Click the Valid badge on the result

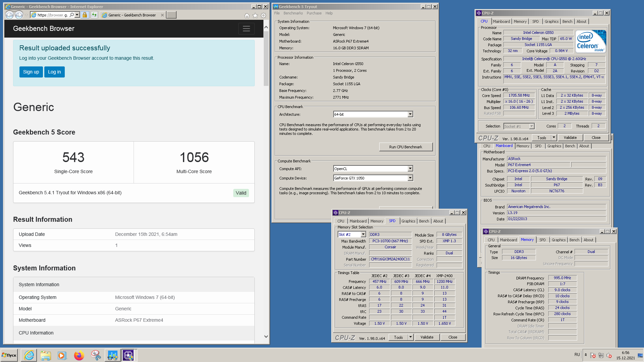[x=241, y=193]
